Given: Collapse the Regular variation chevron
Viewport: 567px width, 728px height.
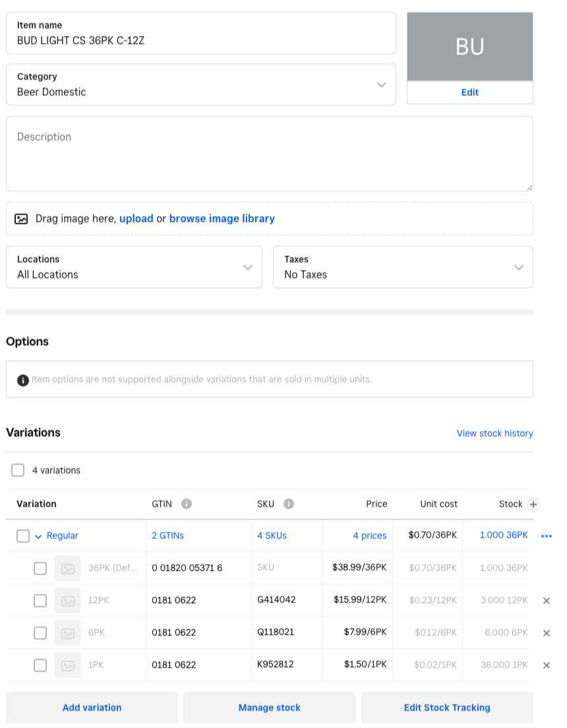Looking at the screenshot, I should [x=38, y=537].
